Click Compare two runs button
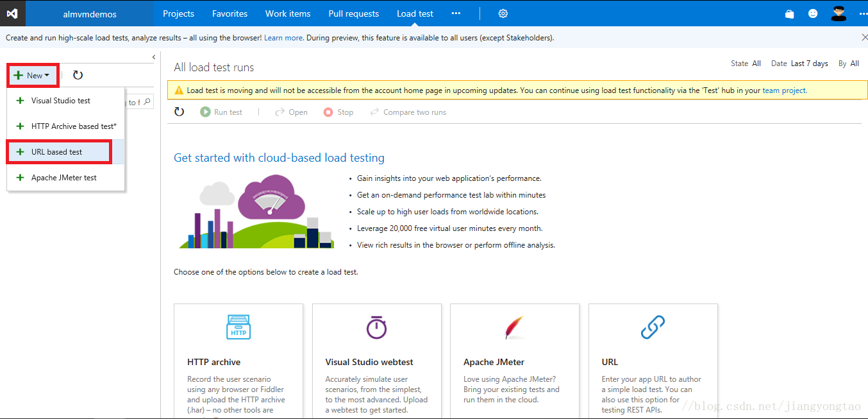 pyautogui.click(x=408, y=112)
